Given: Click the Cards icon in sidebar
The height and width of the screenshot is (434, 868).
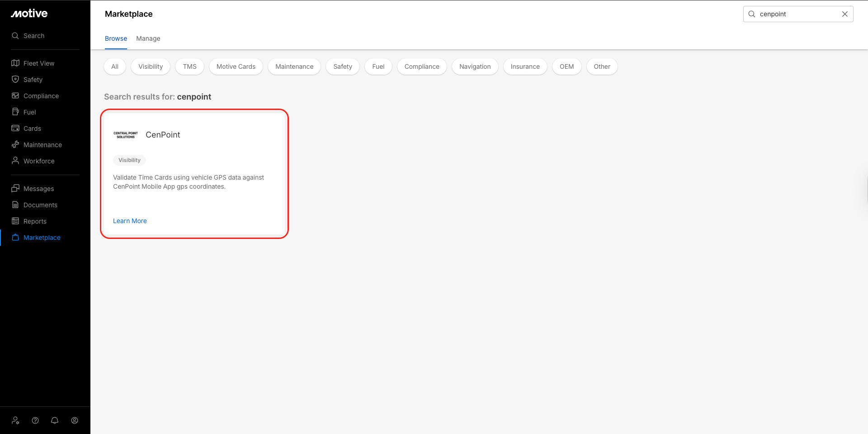Looking at the screenshot, I should tap(15, 128).
